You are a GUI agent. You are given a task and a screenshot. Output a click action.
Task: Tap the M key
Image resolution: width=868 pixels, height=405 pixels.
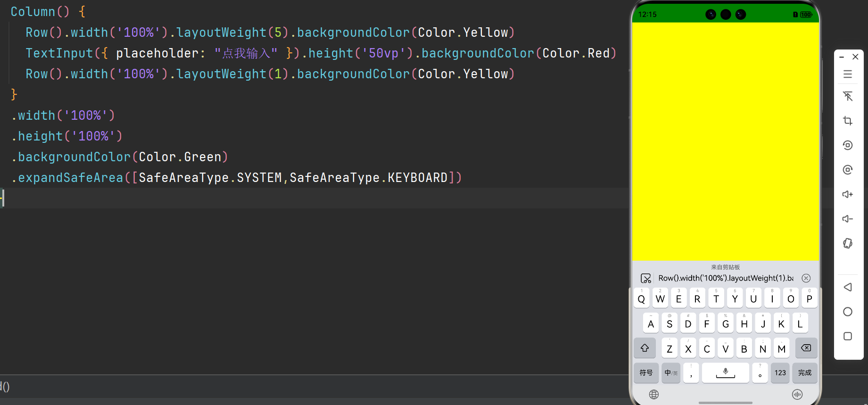coord(781,348)
